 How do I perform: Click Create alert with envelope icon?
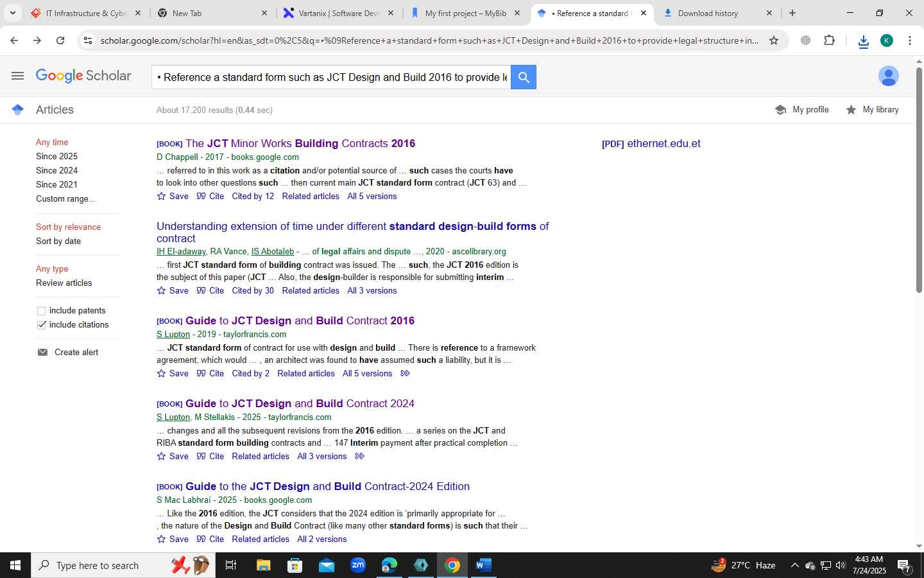point(68,352)
